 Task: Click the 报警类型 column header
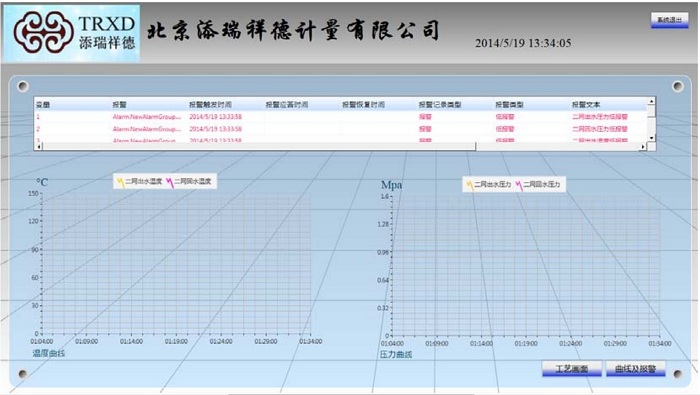509,104
